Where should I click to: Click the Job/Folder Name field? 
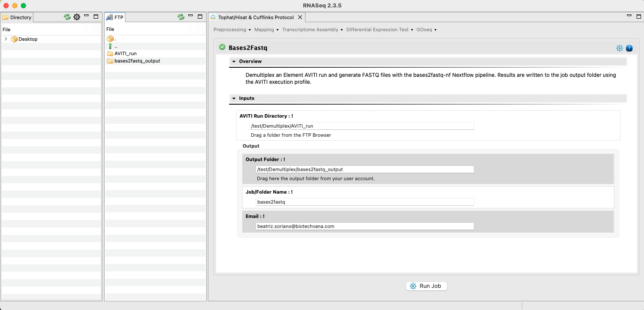tap(365, 202)
